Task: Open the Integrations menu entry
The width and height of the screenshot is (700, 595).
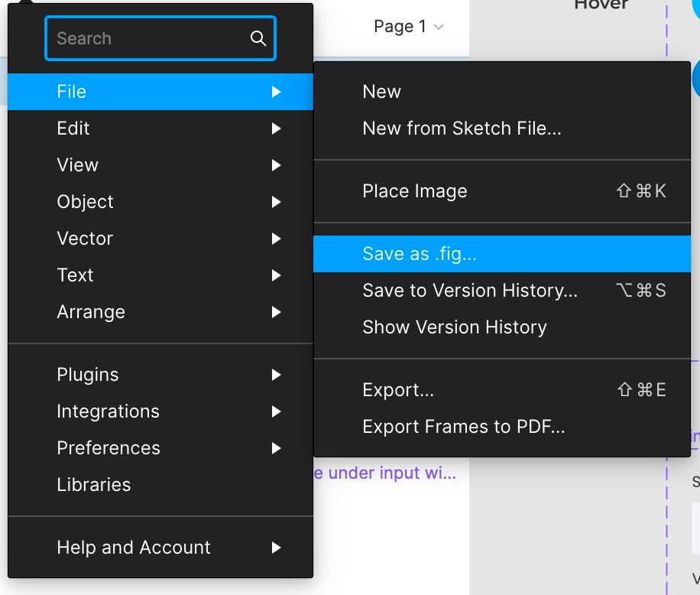Action: pos(160,411)
